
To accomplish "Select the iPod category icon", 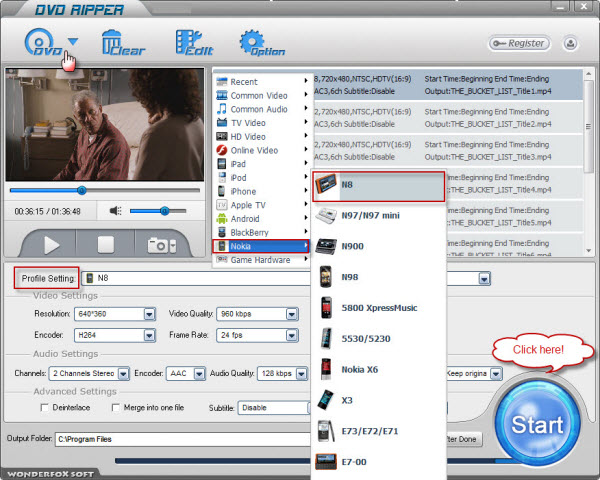I will pyautogui.click(x=222, y=178).
